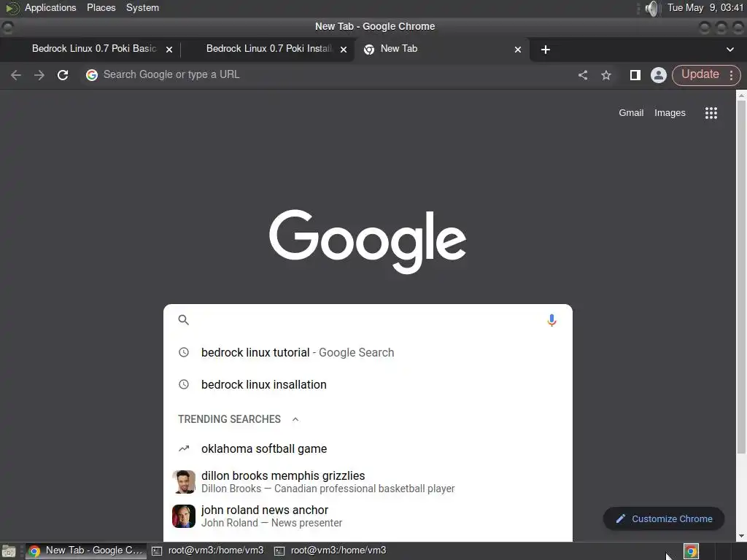Open the volume speaker icon in panel
747x560 pixels.
[651, 8]
